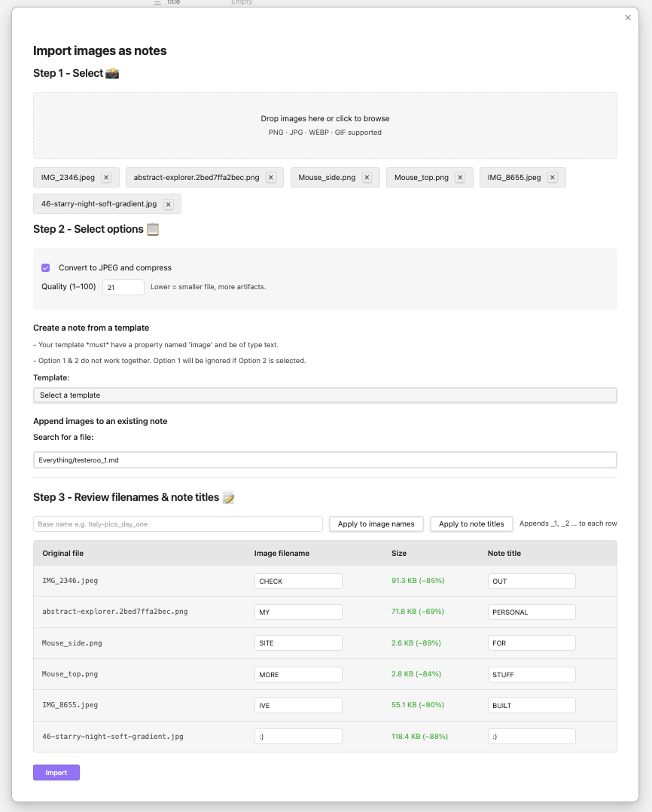
Task: Click the camera emoji beside Step 1
Action: coord(112,74)
